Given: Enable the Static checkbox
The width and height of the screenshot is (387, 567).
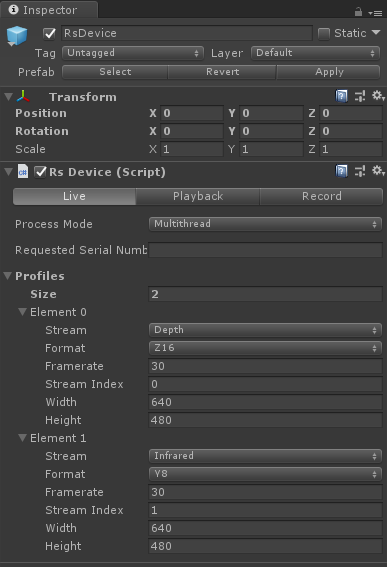Looking at the screenshot, I should [324, 34].
